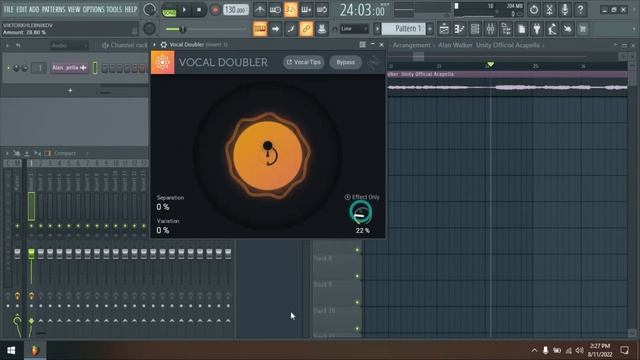Open Vocal Doubler plugin options gear icon
This screenshot has width=640, height=360.
click(x=163, y=44)
